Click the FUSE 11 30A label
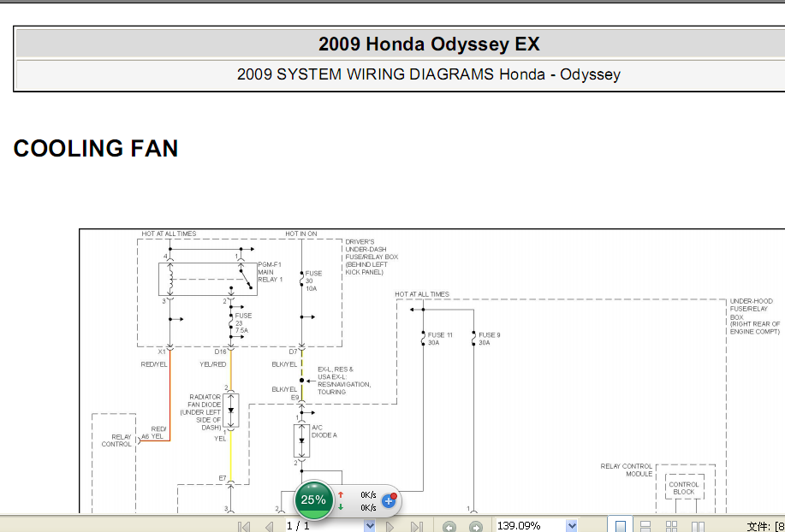Image resolution: width=785 pixels, height=532 pixels. point(440,339)
